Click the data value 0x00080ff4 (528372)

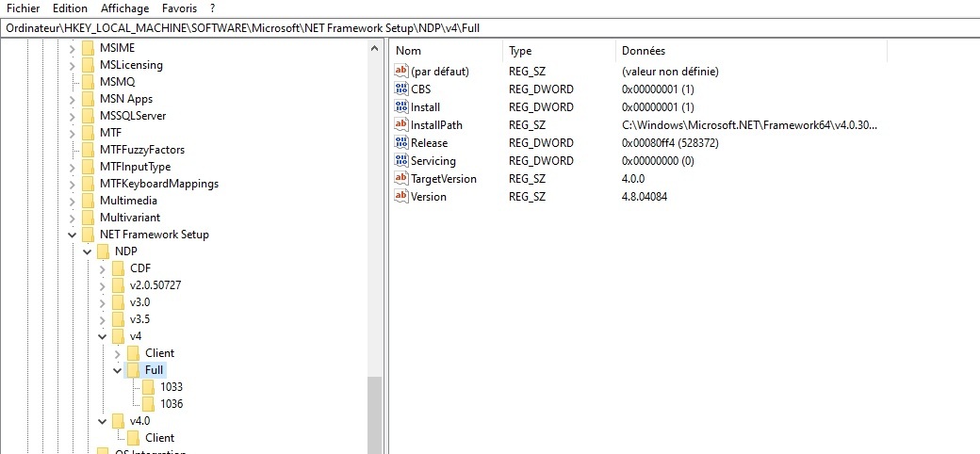[670, 142]
